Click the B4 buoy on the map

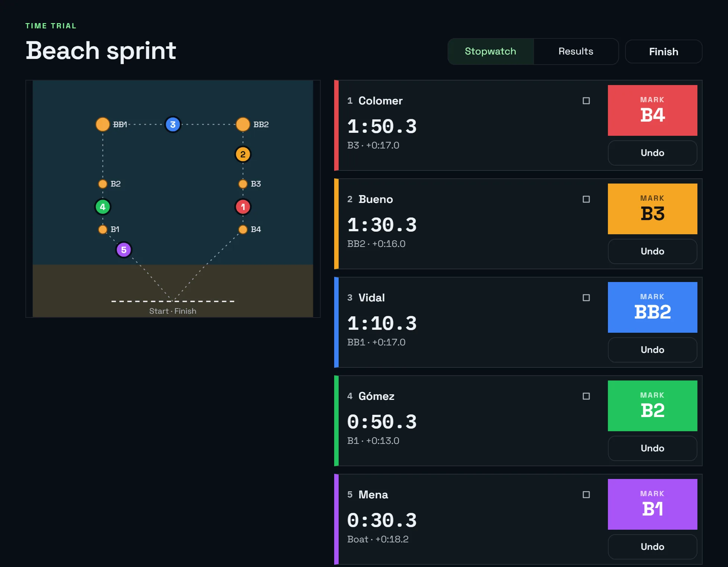pos(243,229)
